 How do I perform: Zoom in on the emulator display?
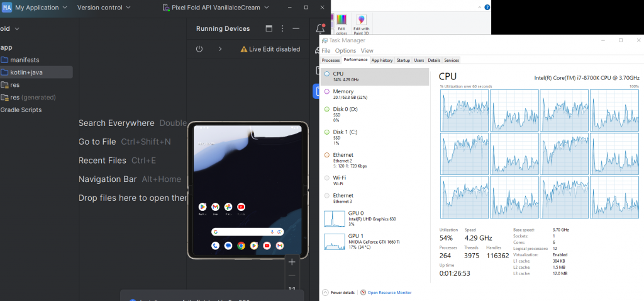click(292, 262)
